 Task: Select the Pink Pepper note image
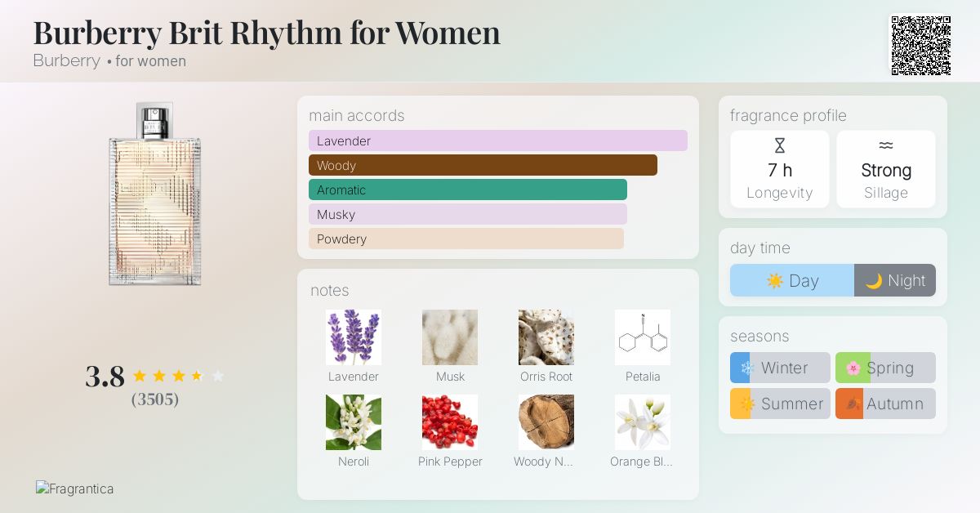click(x=449, y=422)
